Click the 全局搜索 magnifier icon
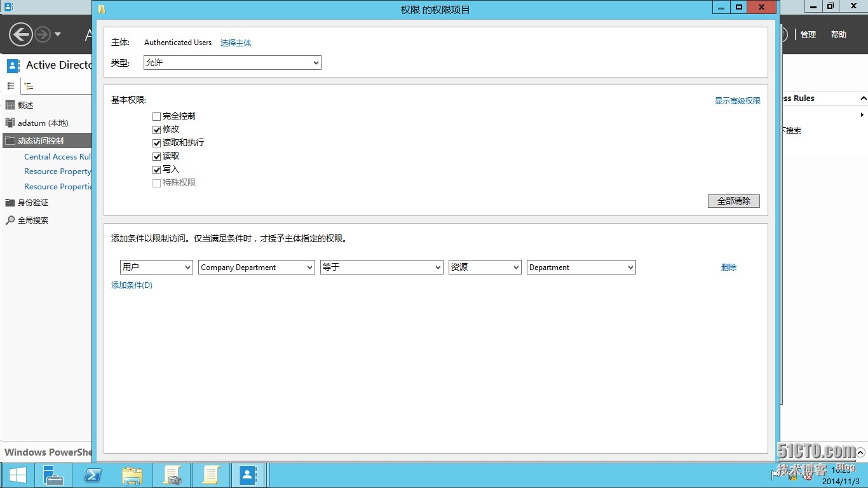The width and height of the screenshot is (868, 488). point(10,220)
